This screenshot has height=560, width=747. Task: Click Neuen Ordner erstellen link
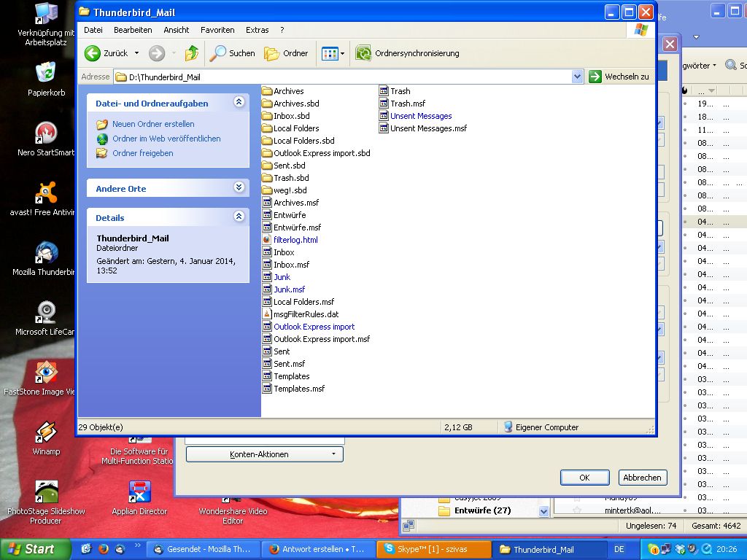click(x=153, y=124)
